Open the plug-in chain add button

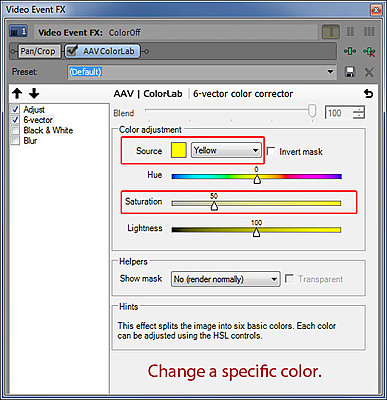[x=350, y=52]
